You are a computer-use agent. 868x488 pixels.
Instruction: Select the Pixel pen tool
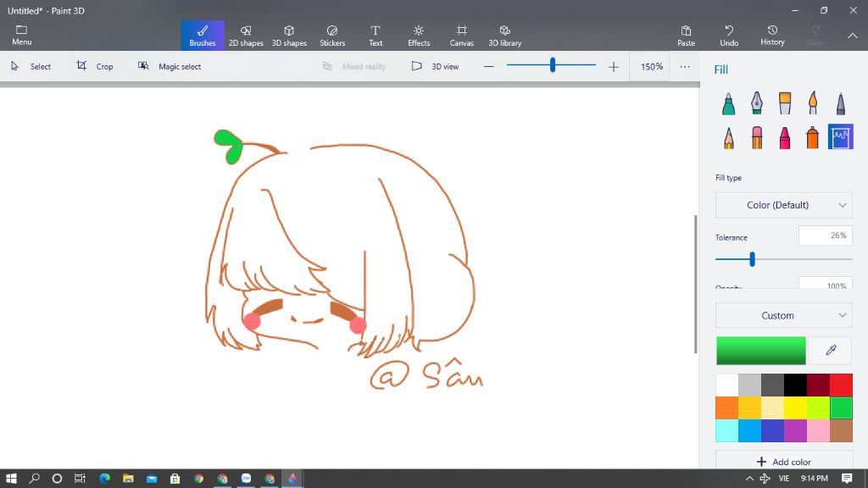tap(841, 103)
